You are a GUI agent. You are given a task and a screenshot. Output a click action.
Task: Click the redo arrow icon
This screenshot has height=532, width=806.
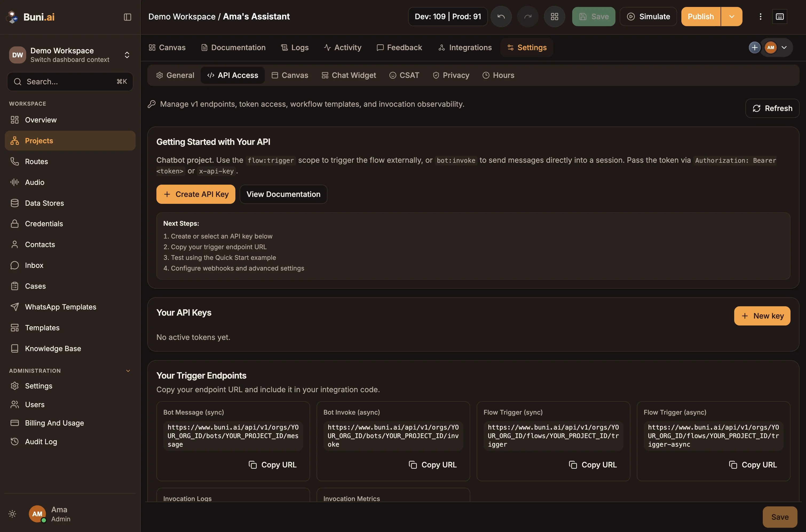click(x=528, y=17)
